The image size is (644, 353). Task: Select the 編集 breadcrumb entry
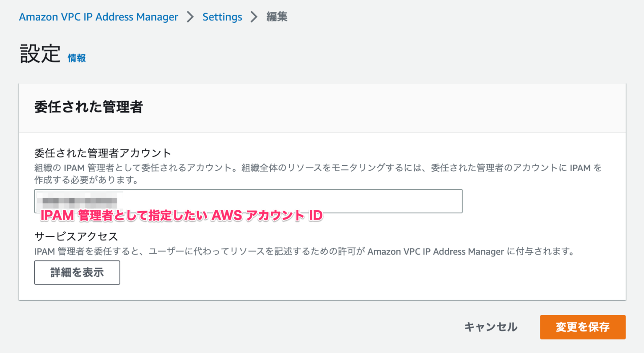276,17
